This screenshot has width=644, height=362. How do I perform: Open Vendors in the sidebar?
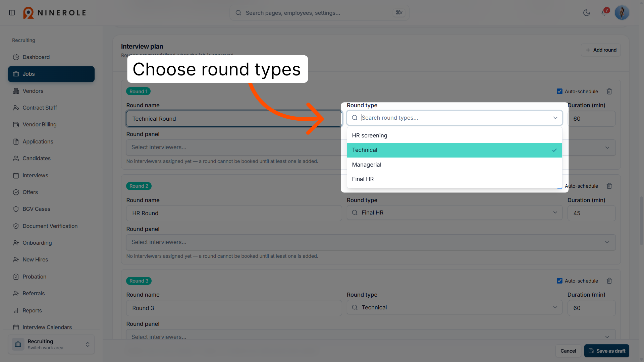(51, 91)
